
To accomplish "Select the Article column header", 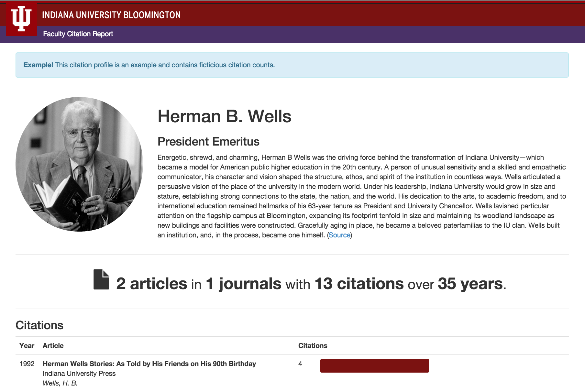I will coord(53,346).
